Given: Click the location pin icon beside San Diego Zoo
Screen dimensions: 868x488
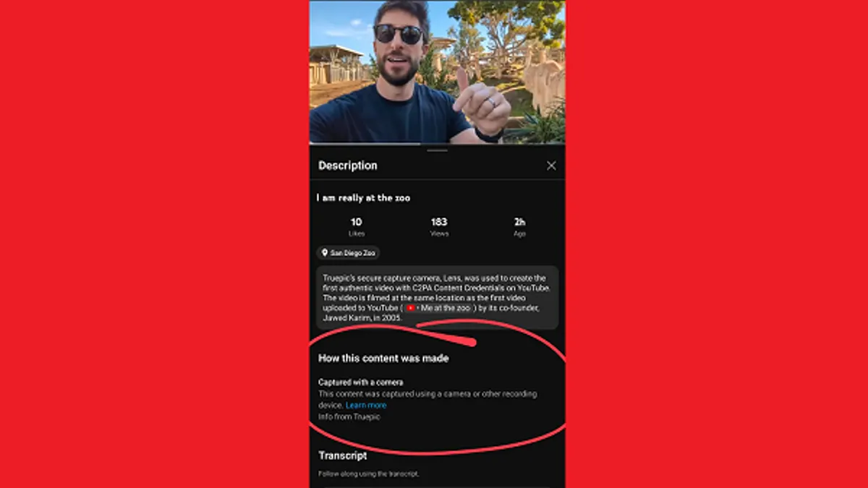Looking at the screenshot, I should pos(325,253).
